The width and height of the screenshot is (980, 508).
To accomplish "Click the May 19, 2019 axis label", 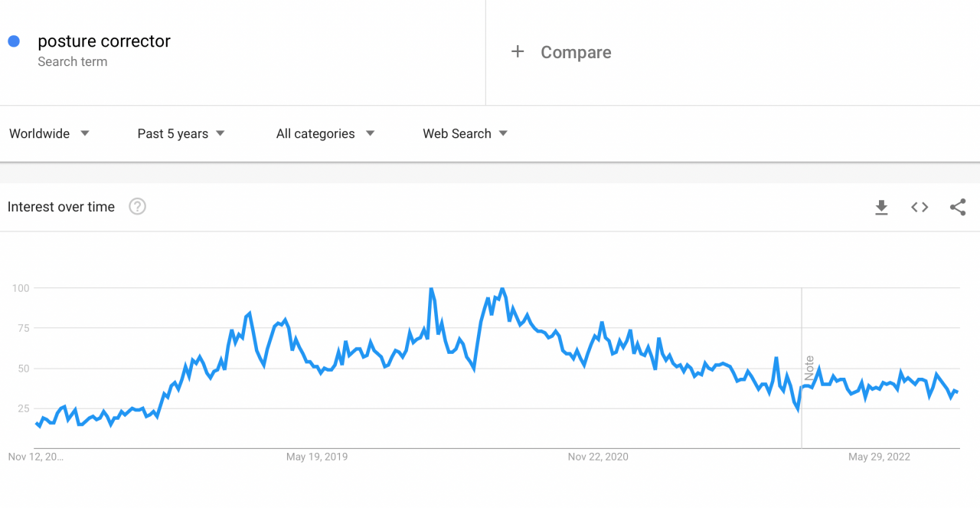I will [317, 456].
